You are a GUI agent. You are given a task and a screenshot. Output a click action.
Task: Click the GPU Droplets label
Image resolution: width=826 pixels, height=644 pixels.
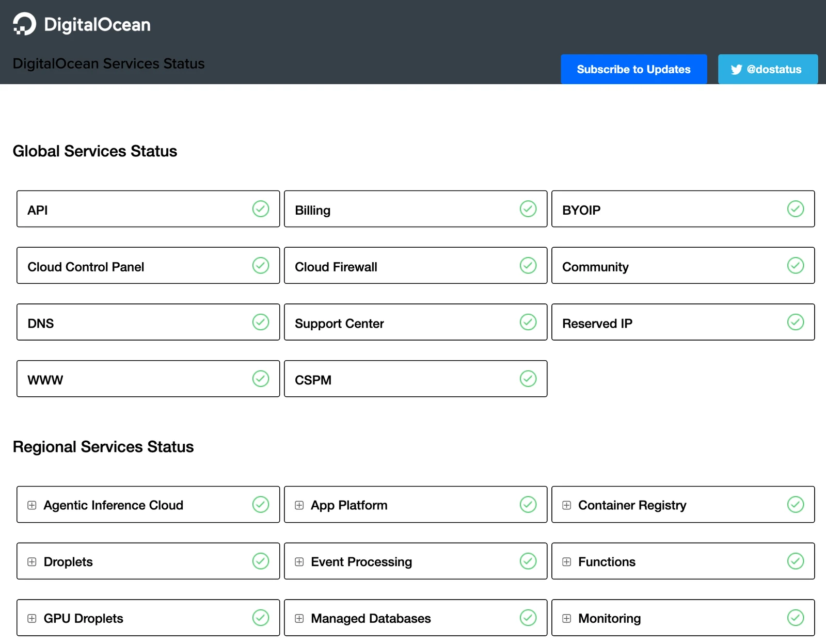[84, 618]
